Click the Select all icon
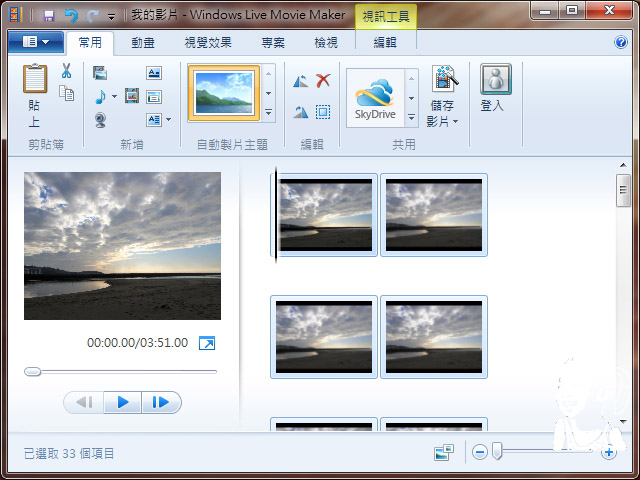This screenshot has width=640, height=480. click(x=323, y=112)
